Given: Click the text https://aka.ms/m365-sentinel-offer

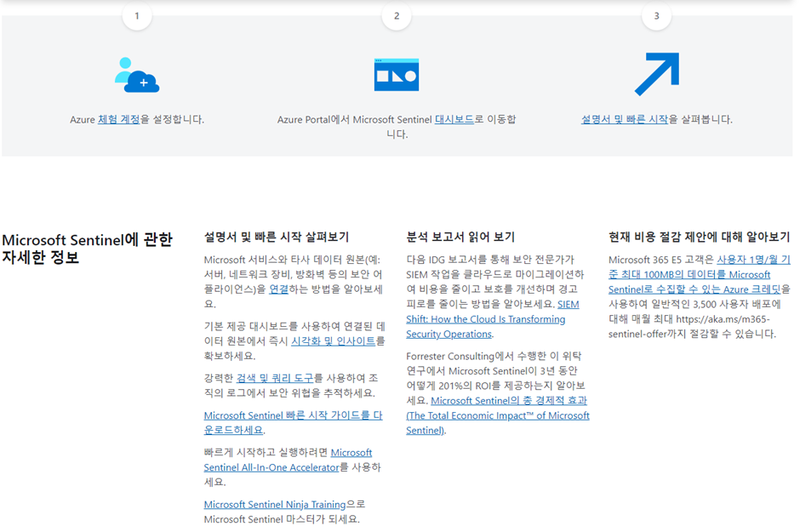Looking at the screenshot, I should [689, 327].
